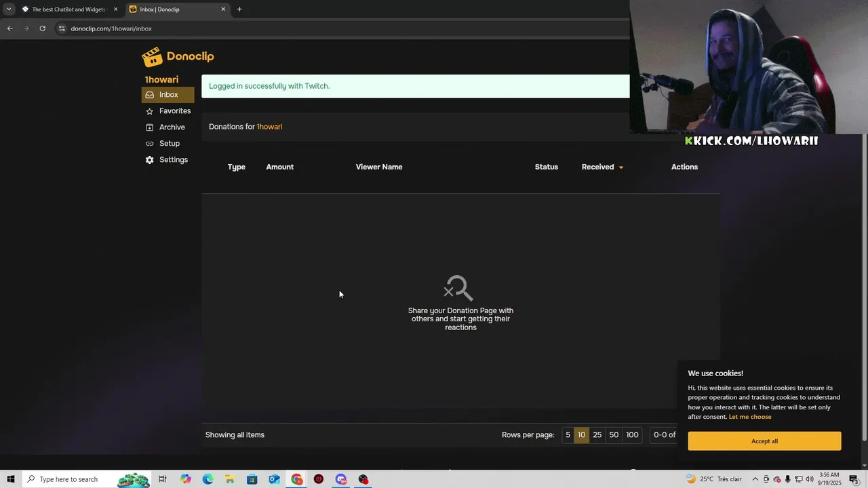Click the taskbar search box
The height and width of the screenshot is (488, 868).
point(86,479)
